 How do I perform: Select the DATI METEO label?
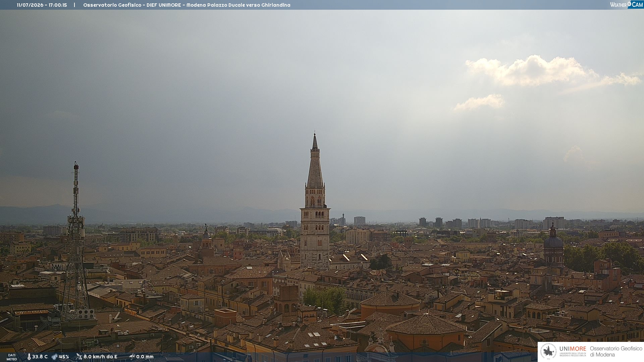tap(12, 357)
